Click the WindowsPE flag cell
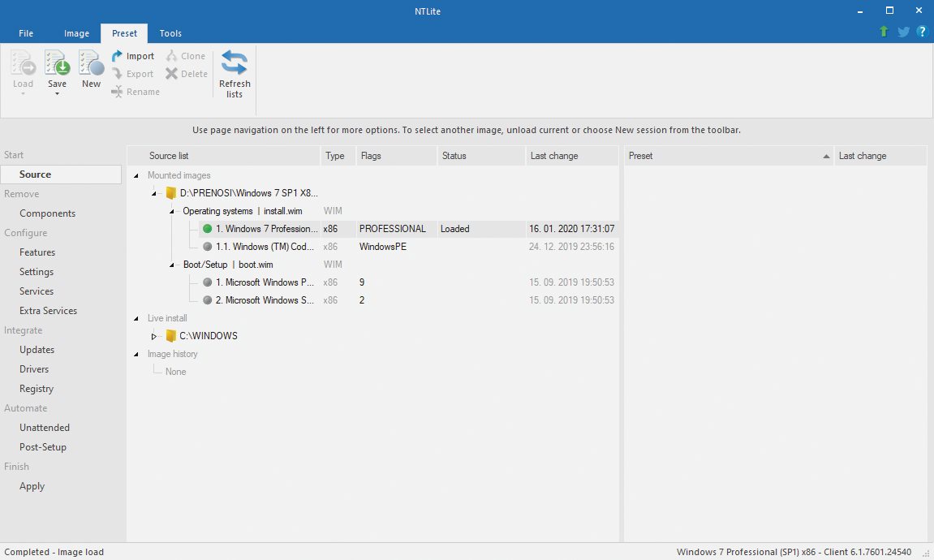This screenshot has height=560, width=934. point(383,247)
